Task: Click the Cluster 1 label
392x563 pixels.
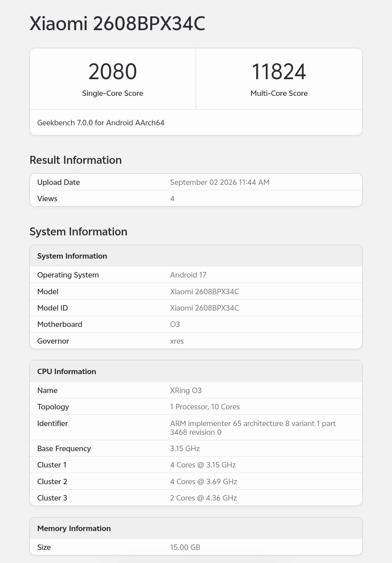Action: point(52,465)
